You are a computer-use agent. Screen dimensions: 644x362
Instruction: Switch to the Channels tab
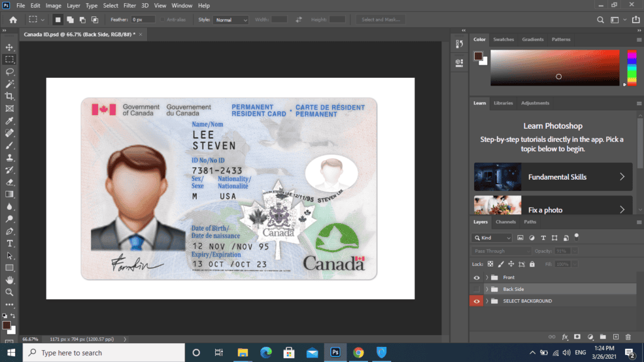[506, 222]
